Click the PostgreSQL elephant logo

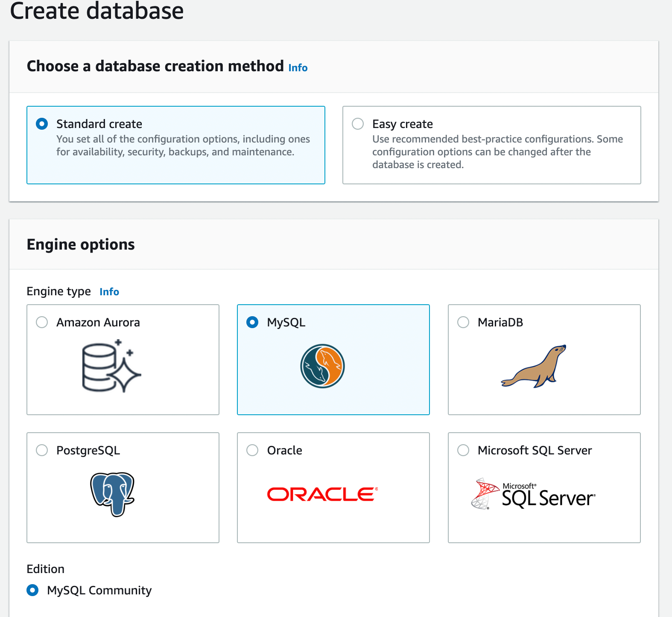(112, 494)
